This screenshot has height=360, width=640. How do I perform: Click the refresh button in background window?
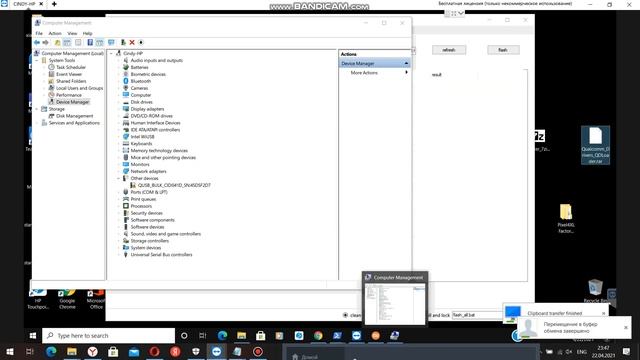pyautogui.click(x=449, y=50)
